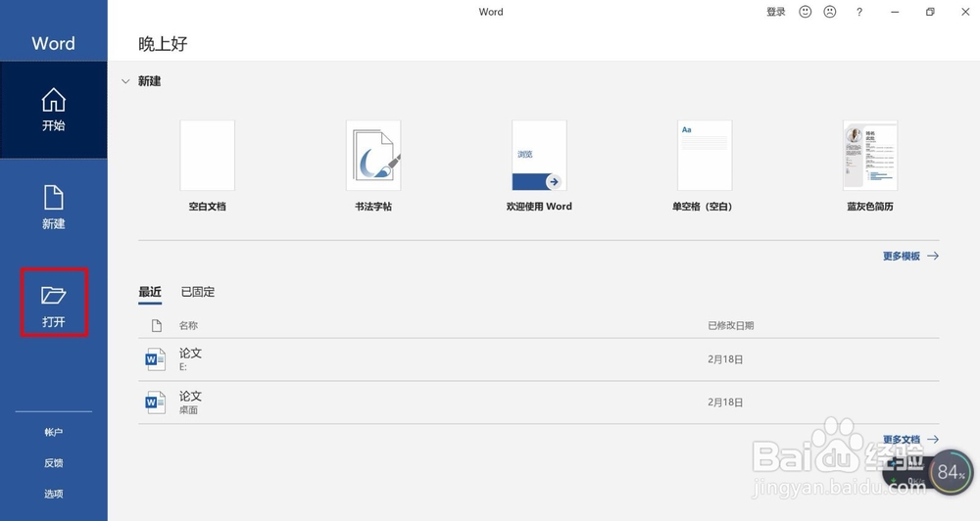Viewport: 980px width, 521px height.
Task: Collapse the 新建 section chevron
Action: (x=125, y=81)
